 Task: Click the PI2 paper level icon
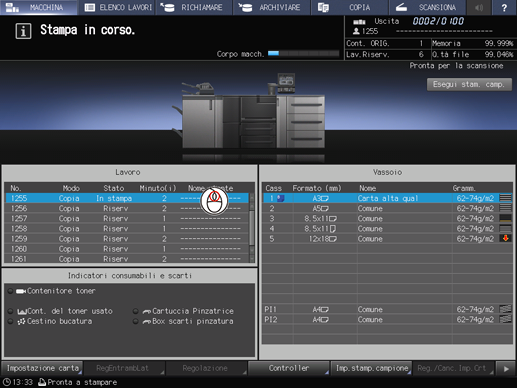tap(505, 319)
